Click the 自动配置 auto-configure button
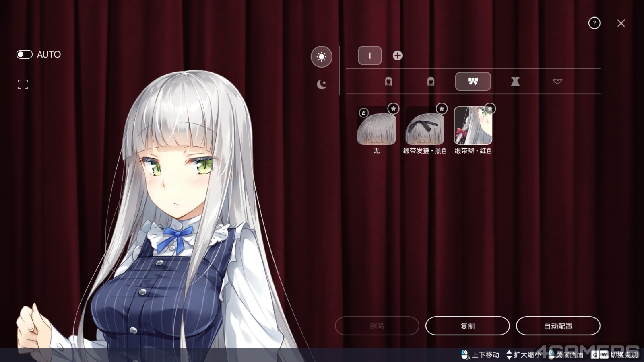Screen dimensions: 644x362 point(558,326)
